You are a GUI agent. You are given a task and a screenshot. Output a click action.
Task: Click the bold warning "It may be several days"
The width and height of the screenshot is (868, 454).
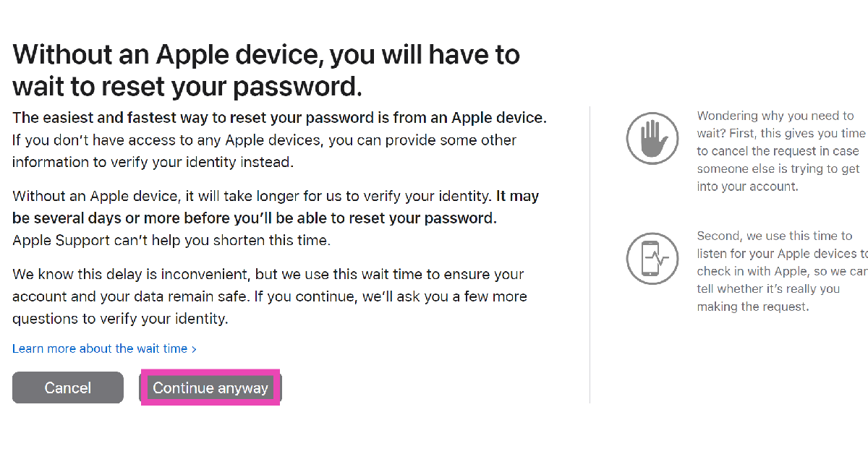pos(253,218)
